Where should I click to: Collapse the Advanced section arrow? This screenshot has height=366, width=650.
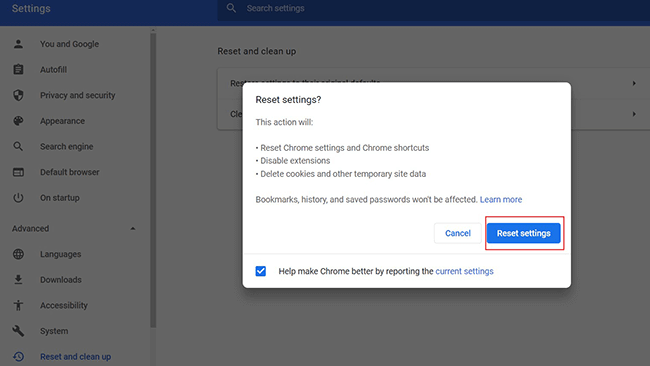pyautogui.click(x=133, y=228)
